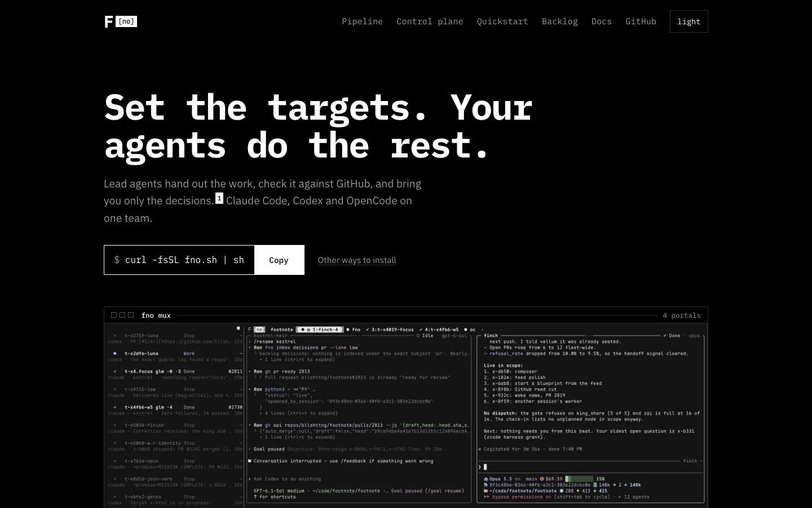The width and height of the screenshot is (812, 508).
Task: Open the Docs link
Action: click(602, 21)
